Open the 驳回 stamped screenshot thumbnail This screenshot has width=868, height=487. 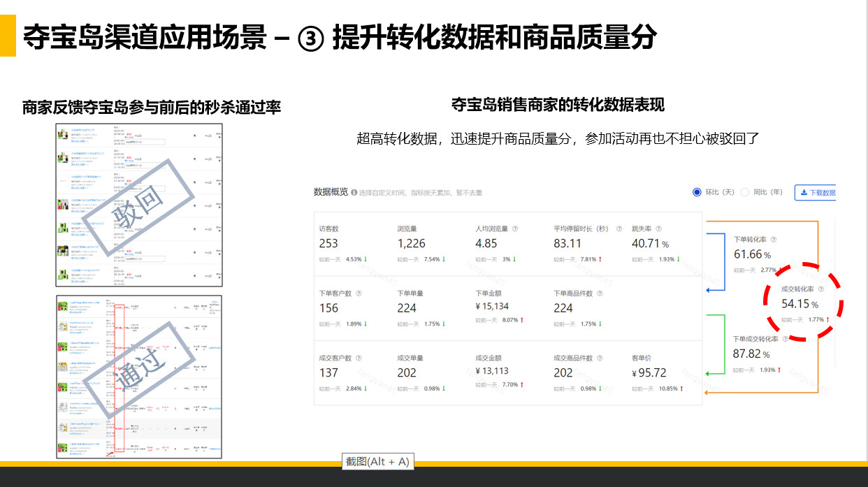tap(139, 205)
